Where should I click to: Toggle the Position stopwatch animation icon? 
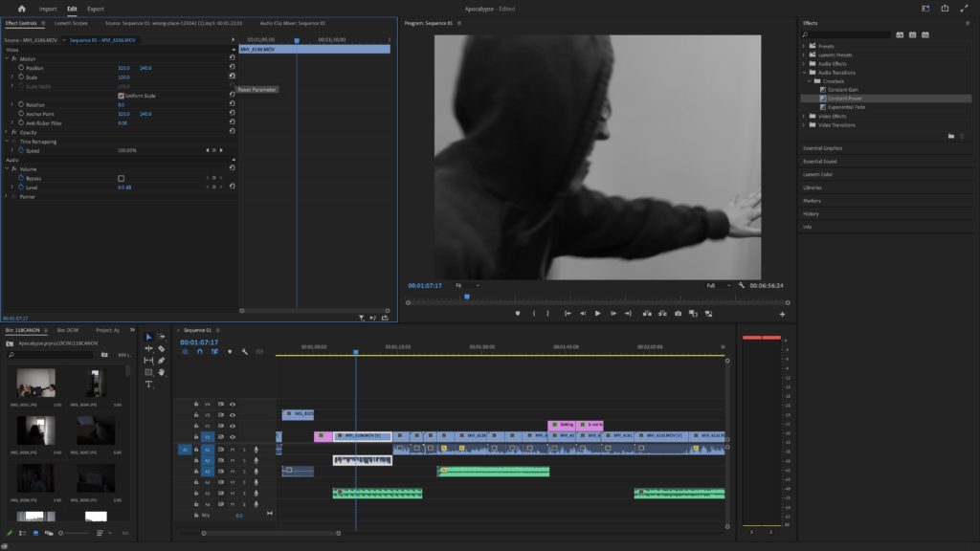coord(19,68)
